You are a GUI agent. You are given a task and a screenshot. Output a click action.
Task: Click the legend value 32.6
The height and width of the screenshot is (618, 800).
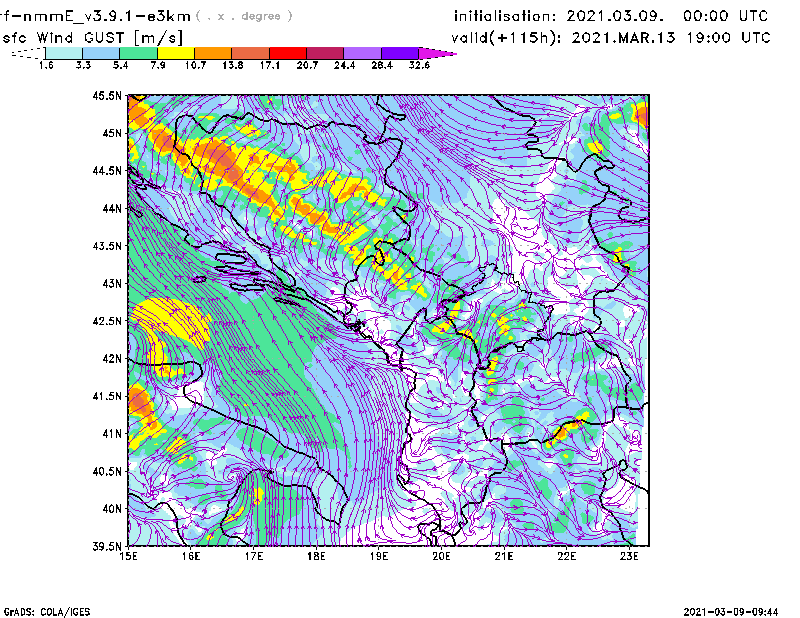[419, 65]
